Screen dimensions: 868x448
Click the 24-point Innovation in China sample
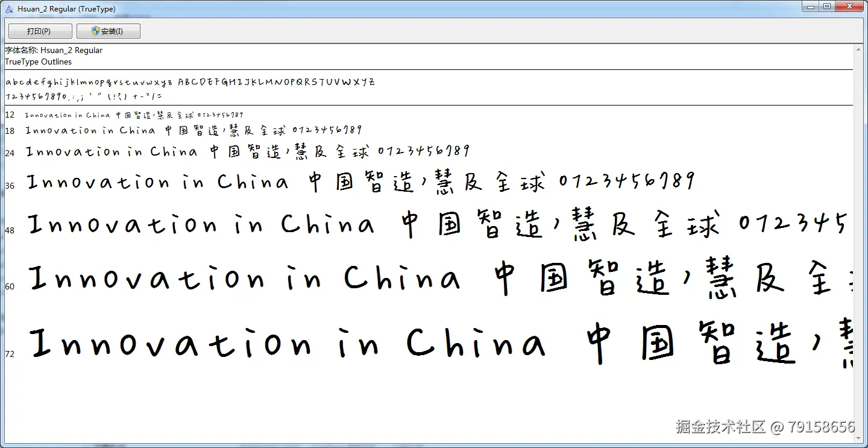(x=248, y=151)
